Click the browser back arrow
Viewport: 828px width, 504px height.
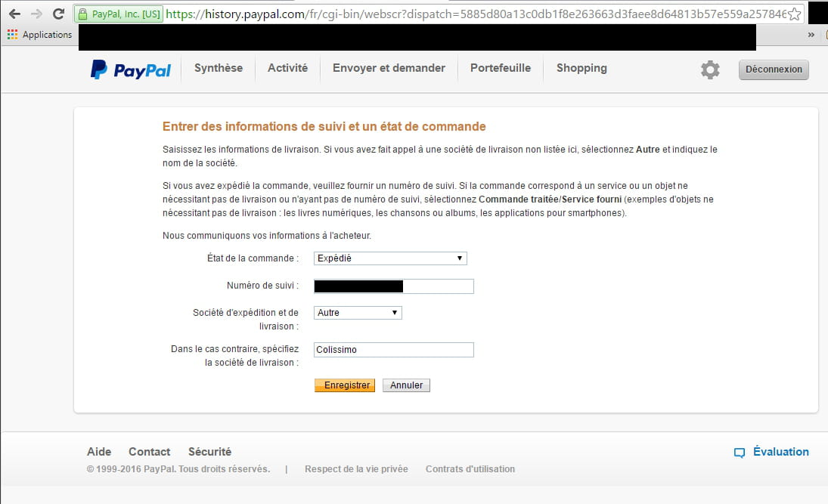15,14
